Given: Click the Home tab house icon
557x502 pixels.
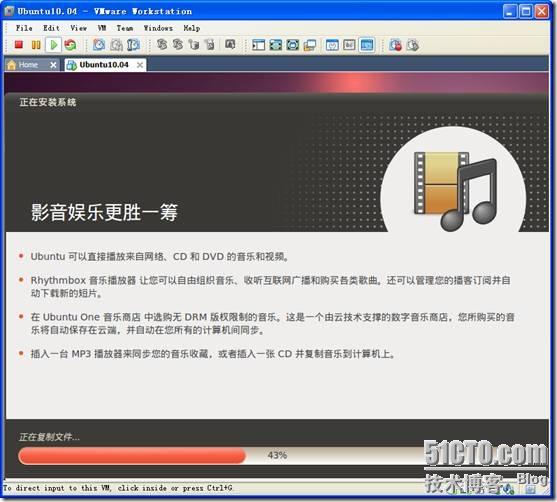Looking at the screenshot, I should [x=12, y=65].
